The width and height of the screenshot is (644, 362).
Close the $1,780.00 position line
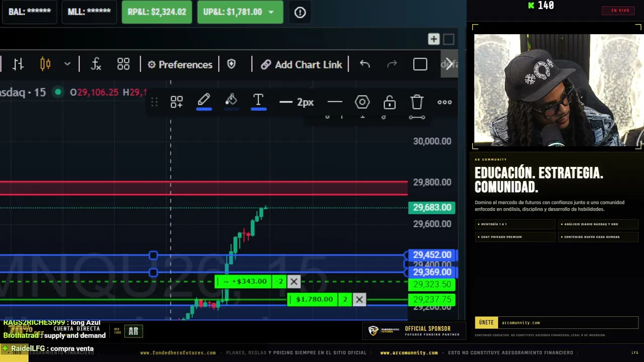359,300
